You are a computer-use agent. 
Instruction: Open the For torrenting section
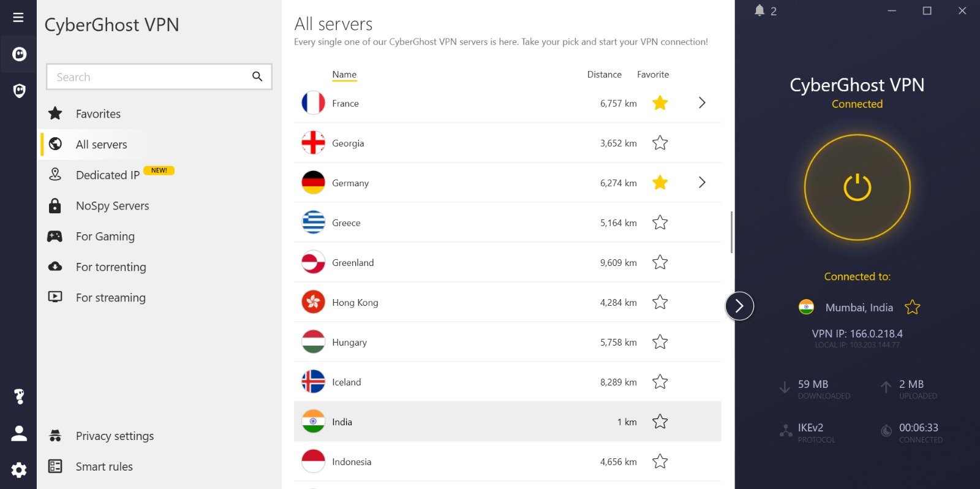point(110,267)
